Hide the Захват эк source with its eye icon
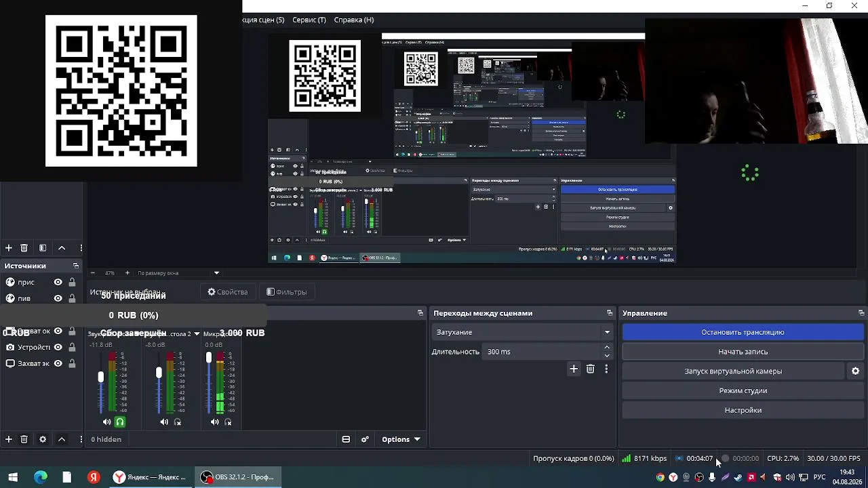Viewport: 868px width, 488px height. pos(58,363)
